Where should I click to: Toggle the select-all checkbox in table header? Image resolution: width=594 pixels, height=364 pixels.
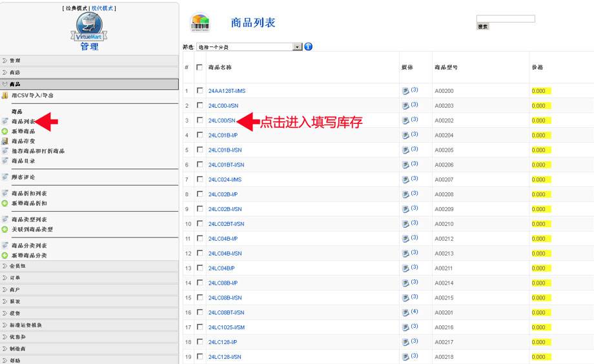click(200, 67)
